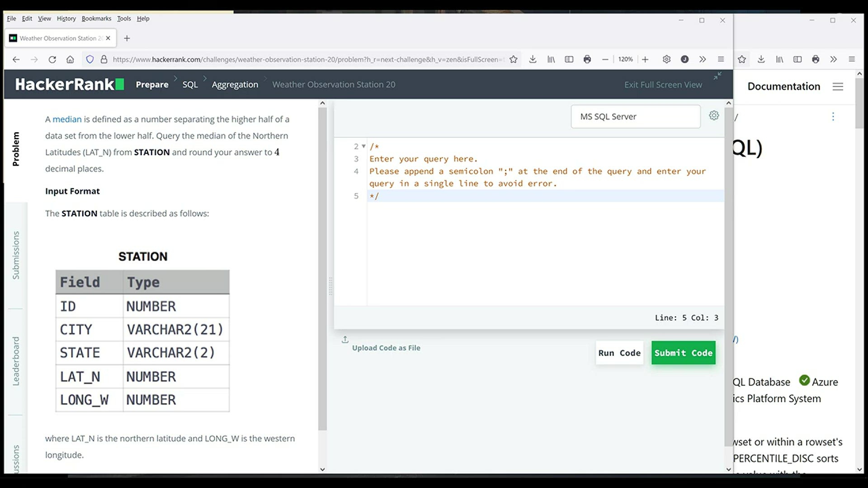Open downloads icon in back window
This screenshot has width=868, height=488.
[x=761, y=59]
